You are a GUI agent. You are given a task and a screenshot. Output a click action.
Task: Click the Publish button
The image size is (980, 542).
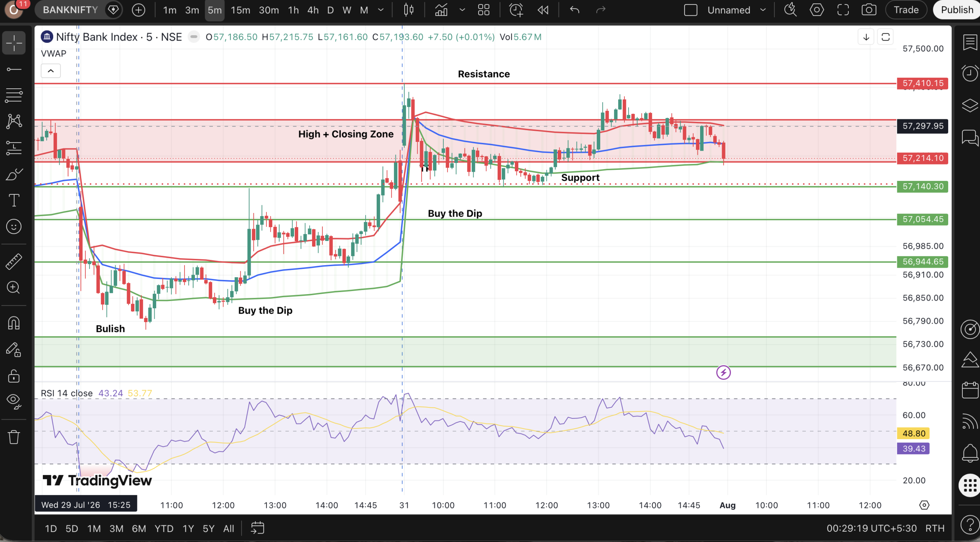tap(957, 10)
